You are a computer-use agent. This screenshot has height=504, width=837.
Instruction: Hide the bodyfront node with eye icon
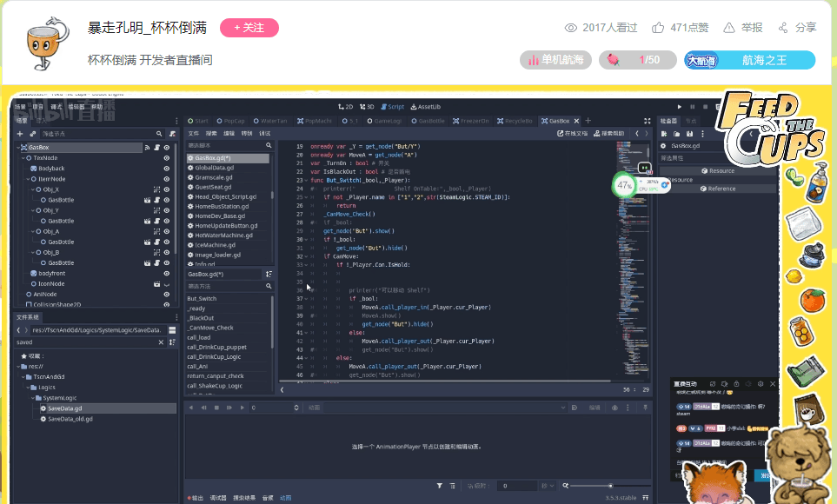point(166,273)
